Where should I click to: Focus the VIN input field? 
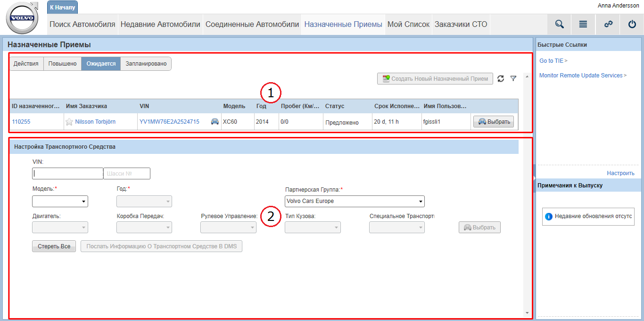point(67,173)
